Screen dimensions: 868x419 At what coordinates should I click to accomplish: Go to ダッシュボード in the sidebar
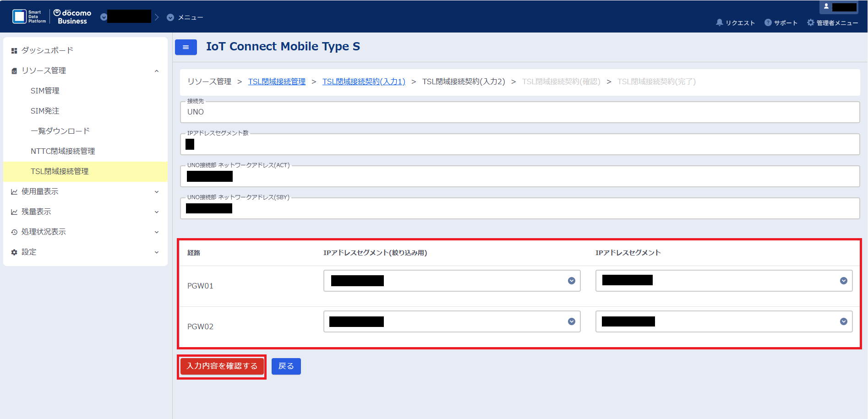pyautogui.click(x=85, y=50)
